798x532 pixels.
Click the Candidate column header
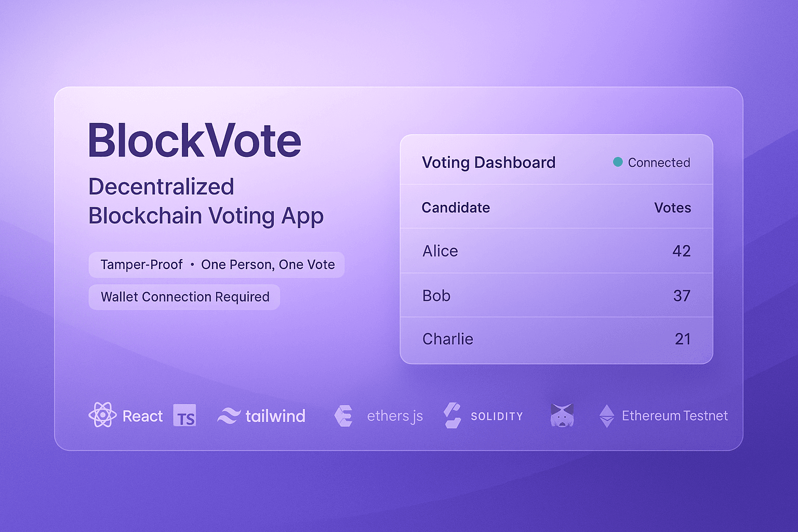456,208
